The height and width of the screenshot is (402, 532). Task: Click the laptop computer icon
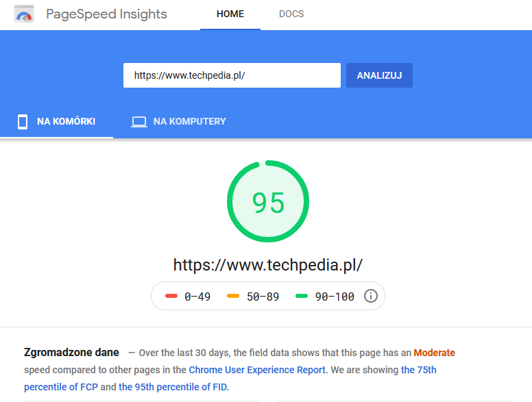[139, 122]
